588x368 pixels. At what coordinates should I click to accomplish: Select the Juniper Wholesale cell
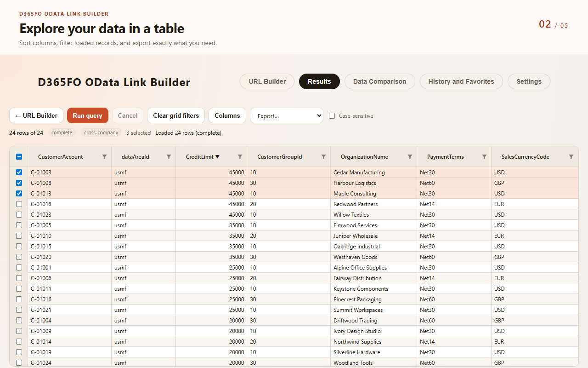(x=373, y=236)
